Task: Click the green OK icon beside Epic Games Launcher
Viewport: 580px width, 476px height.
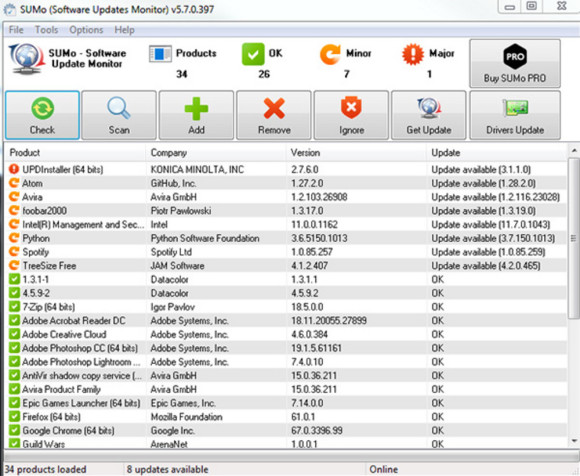Action: (x=14, y=403)
